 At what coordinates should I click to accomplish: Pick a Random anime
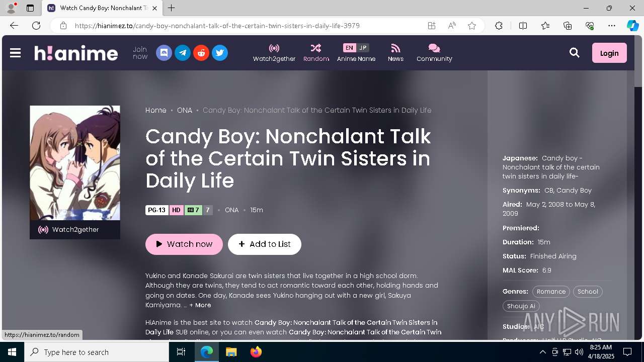coord(316,53)
